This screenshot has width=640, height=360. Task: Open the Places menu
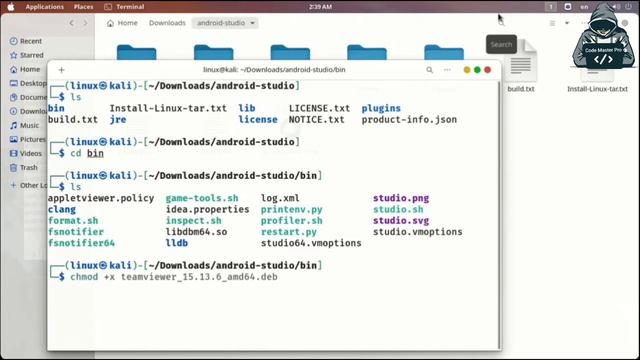(83, 7)
